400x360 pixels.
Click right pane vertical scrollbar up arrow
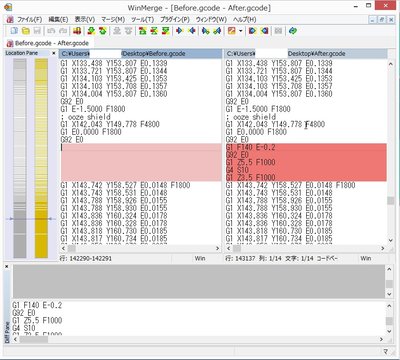(390, 64)
